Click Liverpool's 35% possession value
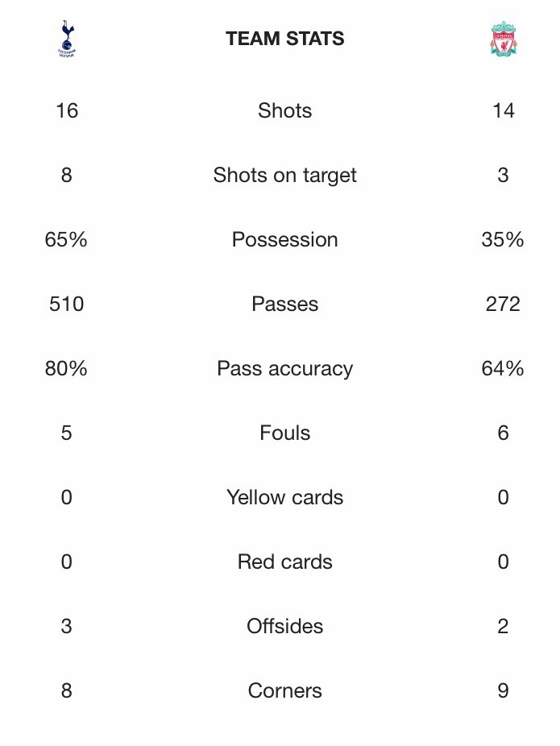 pyautogui.click(x=503, y=239)
